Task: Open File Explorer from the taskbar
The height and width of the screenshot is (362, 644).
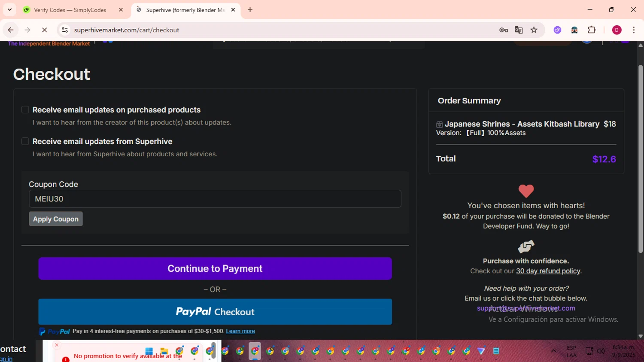Action: (x=164, y=351)
